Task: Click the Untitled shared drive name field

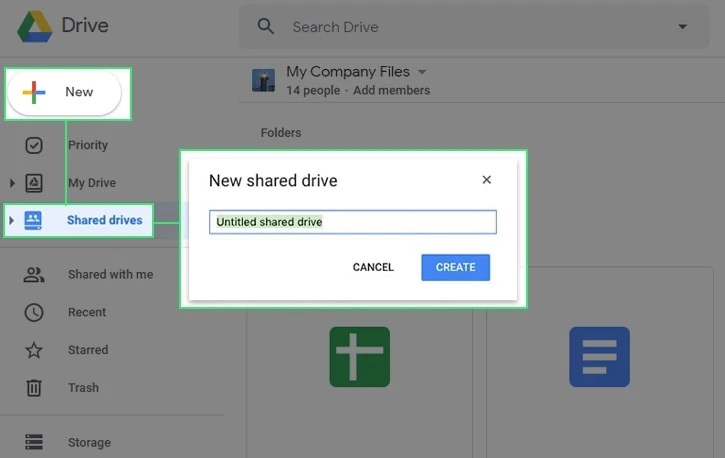Action: [353, 222]
